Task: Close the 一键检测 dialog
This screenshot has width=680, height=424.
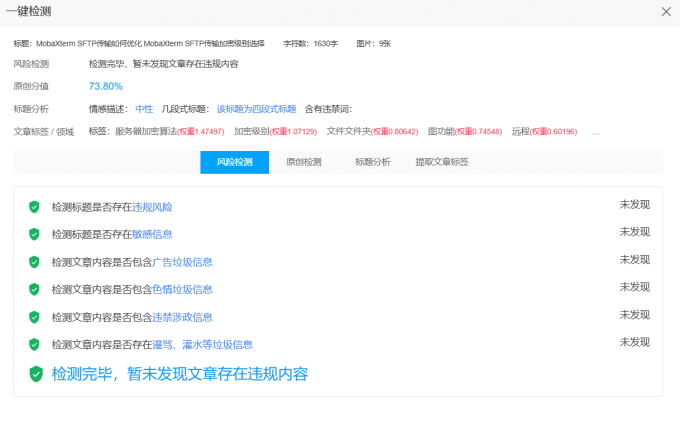Action: pos(666,12)
